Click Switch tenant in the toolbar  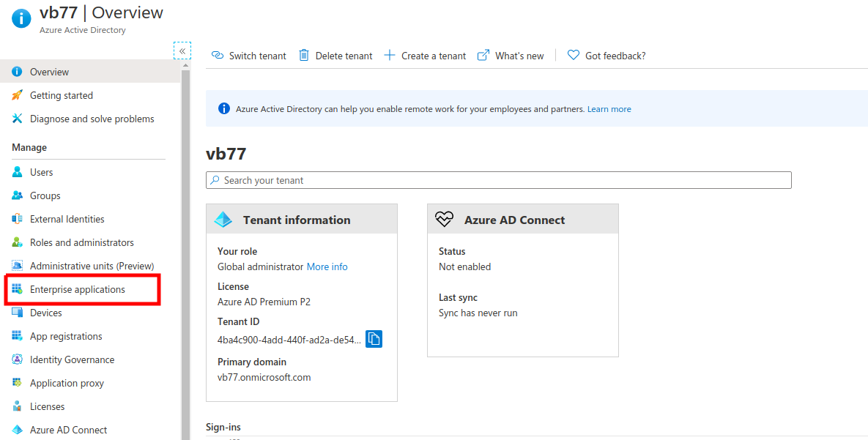point(249,56)
